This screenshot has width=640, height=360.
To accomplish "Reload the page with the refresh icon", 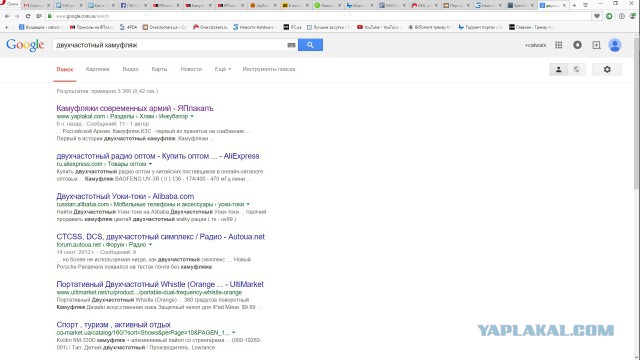I will coord(28,16).
